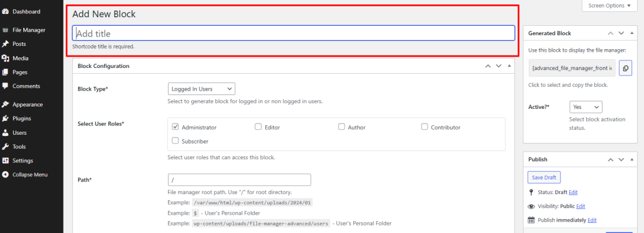Screen dimensions: 644x233
Task: Click the calendar icon beside Publish immediately
Action: (531, 220)
